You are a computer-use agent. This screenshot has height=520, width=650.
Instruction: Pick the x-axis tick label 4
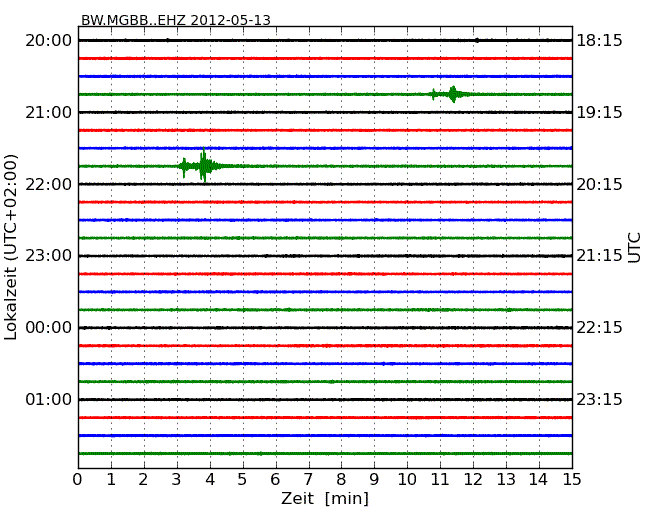(210, 479)
